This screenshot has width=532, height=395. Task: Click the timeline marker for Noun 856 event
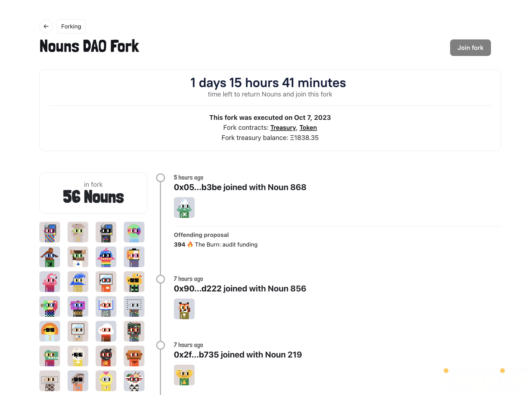[x=161, y=279]
